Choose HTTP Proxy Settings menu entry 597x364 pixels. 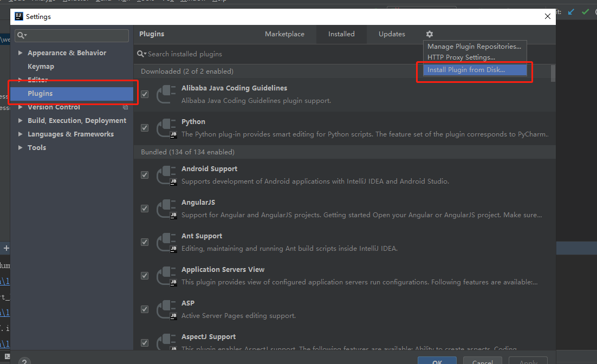point(475,57)
